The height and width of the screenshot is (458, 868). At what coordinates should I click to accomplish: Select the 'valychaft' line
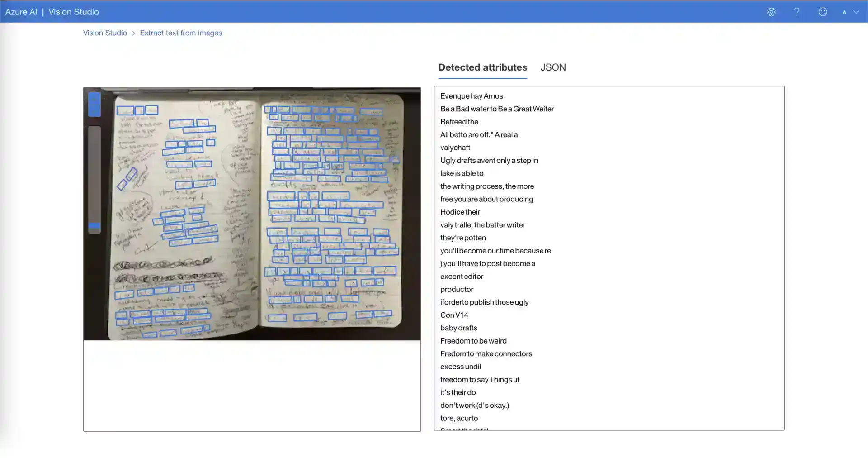[455, 148]
